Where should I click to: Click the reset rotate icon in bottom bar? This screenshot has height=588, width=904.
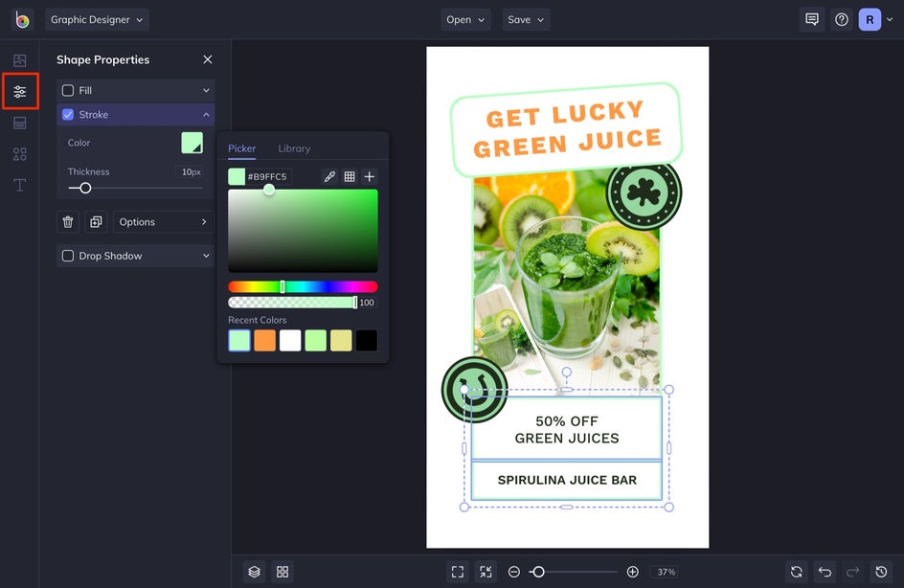797,572
